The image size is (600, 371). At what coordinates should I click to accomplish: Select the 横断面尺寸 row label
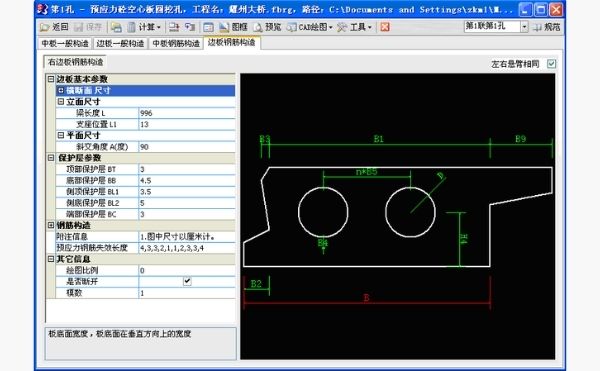click(88, 90)
